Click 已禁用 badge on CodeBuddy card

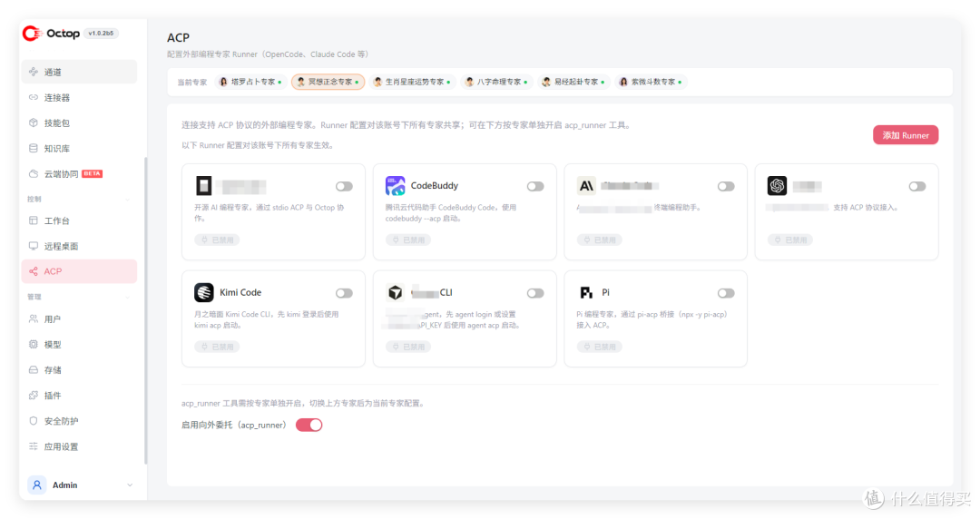pos(407,240)
